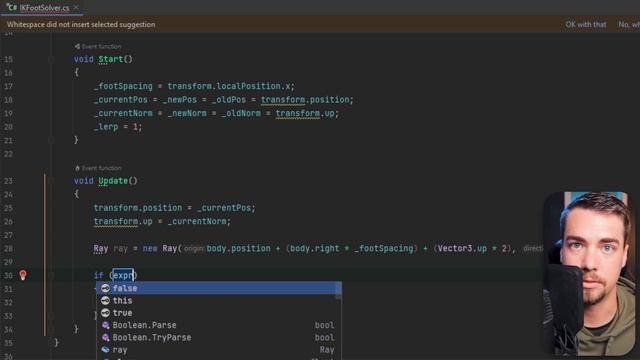640x360 pixels.
Task: Click 'Vector3.up' on line 28
Action: (x=462, y=248)
